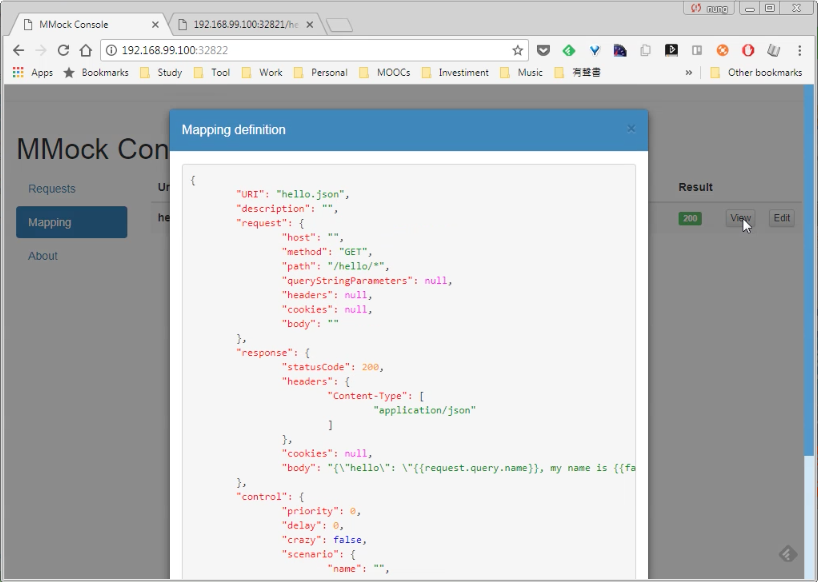Viewport: 818px width, 582px height.
Task: Click the green 200 result badge
Action: [x=690, y=219]
